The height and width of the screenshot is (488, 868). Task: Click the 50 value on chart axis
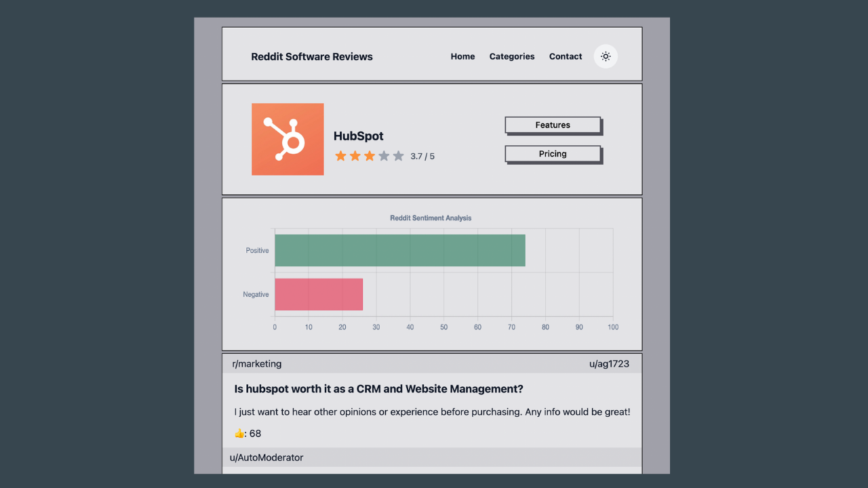pyautogui.click(x=443, y=327)
